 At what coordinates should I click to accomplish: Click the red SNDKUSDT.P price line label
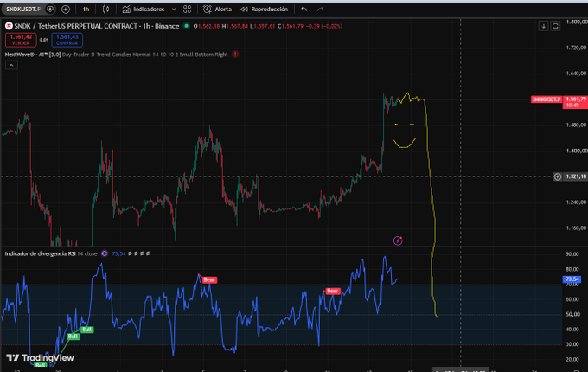(546, 99)
